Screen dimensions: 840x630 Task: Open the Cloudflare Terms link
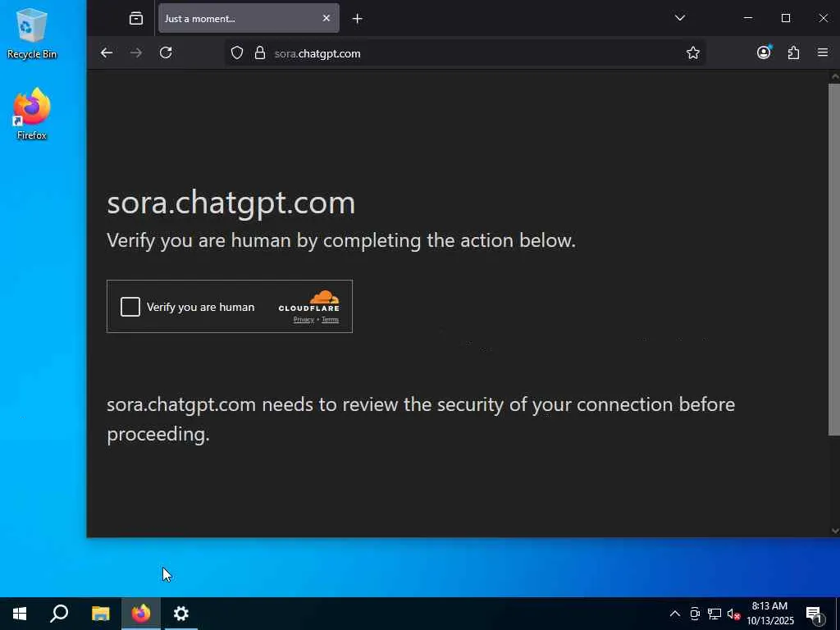click(x=330, y=320)
